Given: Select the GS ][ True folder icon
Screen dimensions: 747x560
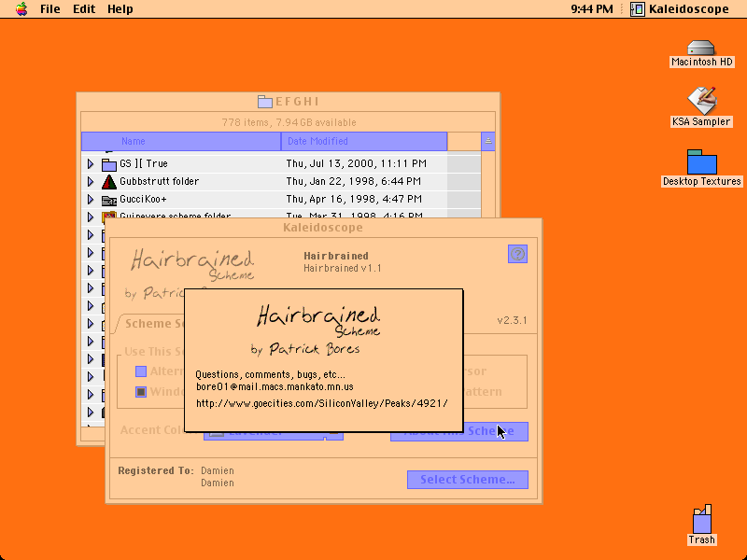Looking at the screenshot, I should [x=109, y=164].
